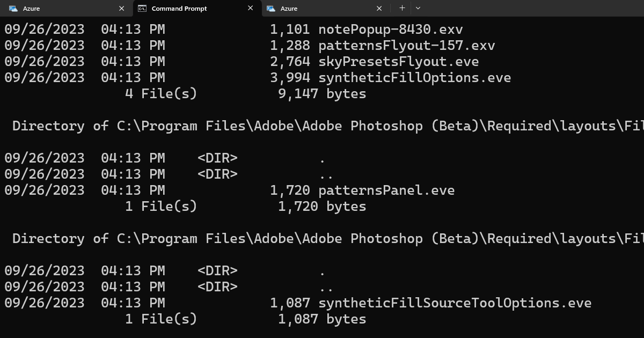Click the notePopup-8430.exv filename
The width and height of the screenshot is (644, 338).
tap(391, 29)
